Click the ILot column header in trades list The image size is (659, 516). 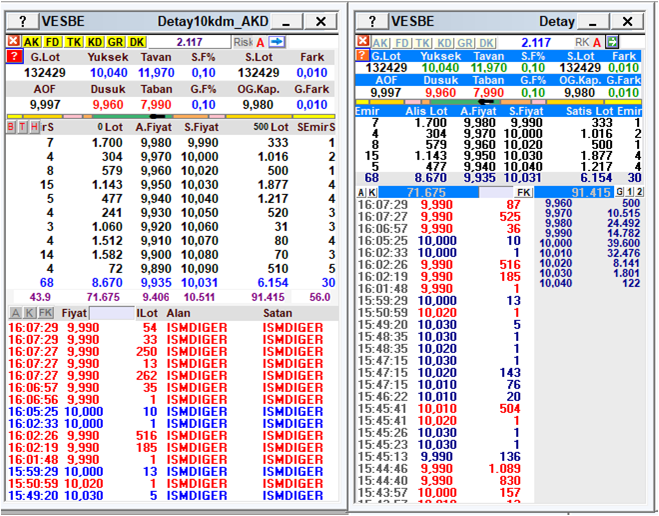(x=147, y=313)
